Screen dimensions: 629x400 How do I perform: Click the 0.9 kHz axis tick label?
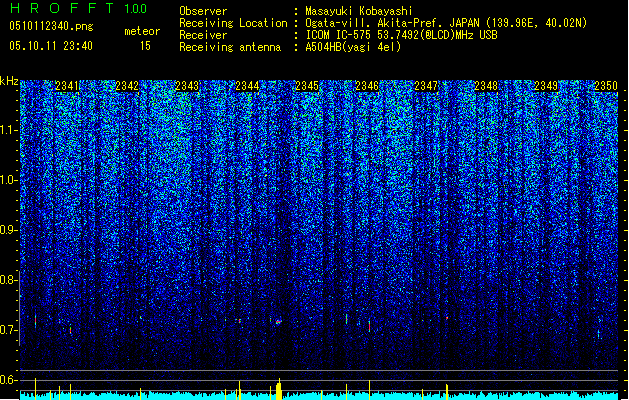[7, 230]
